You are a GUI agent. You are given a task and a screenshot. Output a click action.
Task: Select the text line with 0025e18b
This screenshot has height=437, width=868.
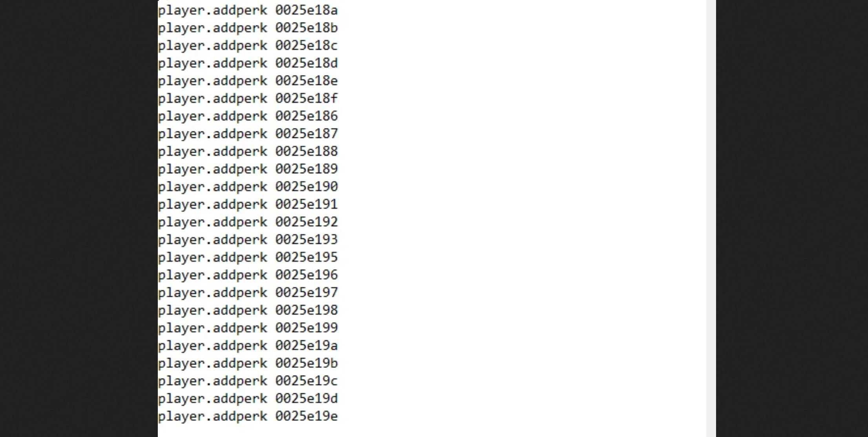pyautogui.click(x=248, y=28)
